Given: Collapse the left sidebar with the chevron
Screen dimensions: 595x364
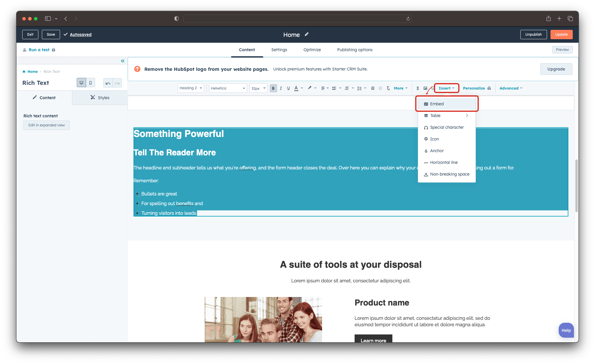Looking at the screenshot, I should pos(123,61).
